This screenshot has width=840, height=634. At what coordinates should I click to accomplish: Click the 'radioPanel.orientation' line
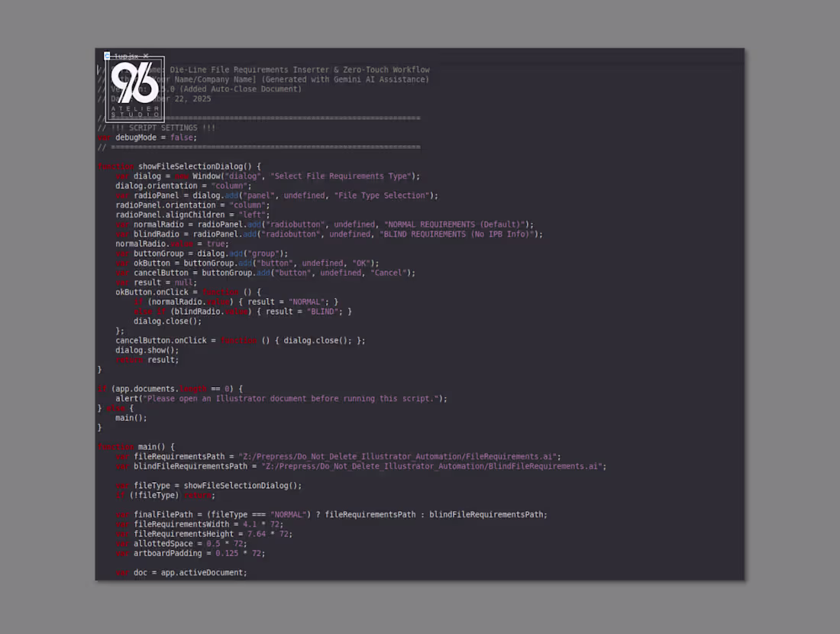(x=192, y=205)
